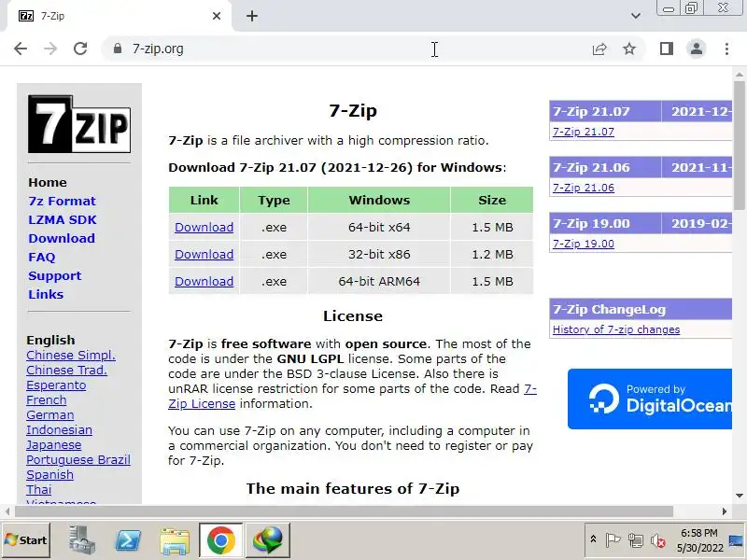Switch language to French
747x560 pixels.
point(46,400)
